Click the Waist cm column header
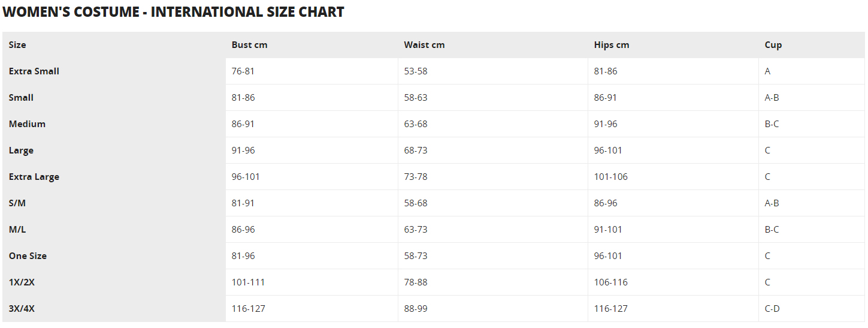This screenshot has width=868, height=328. (424, 45)
